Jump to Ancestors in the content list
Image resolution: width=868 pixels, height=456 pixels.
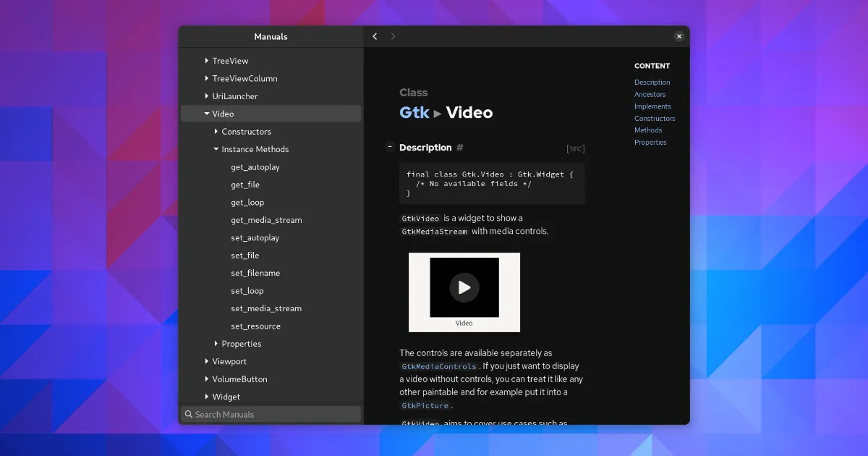tap(650, 94)
